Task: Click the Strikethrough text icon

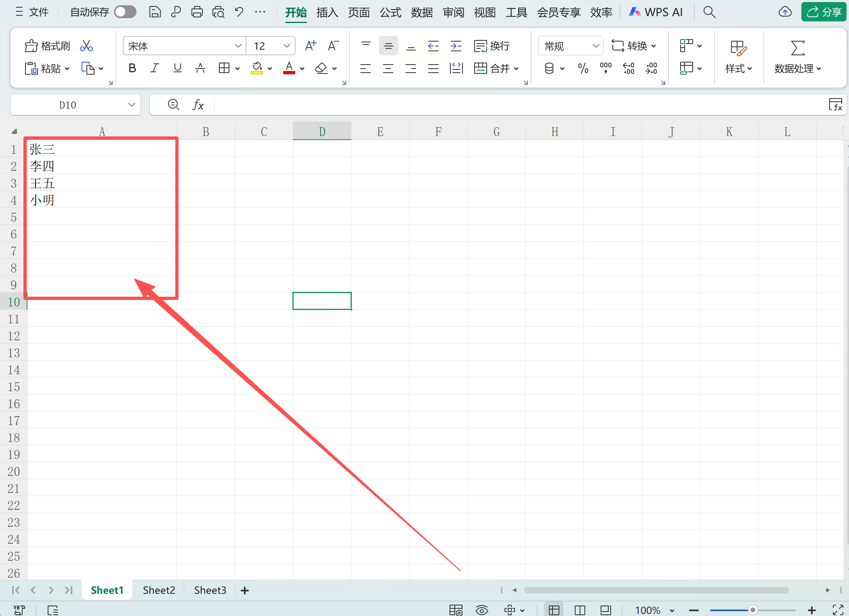Action: click(x=200, y=68)
